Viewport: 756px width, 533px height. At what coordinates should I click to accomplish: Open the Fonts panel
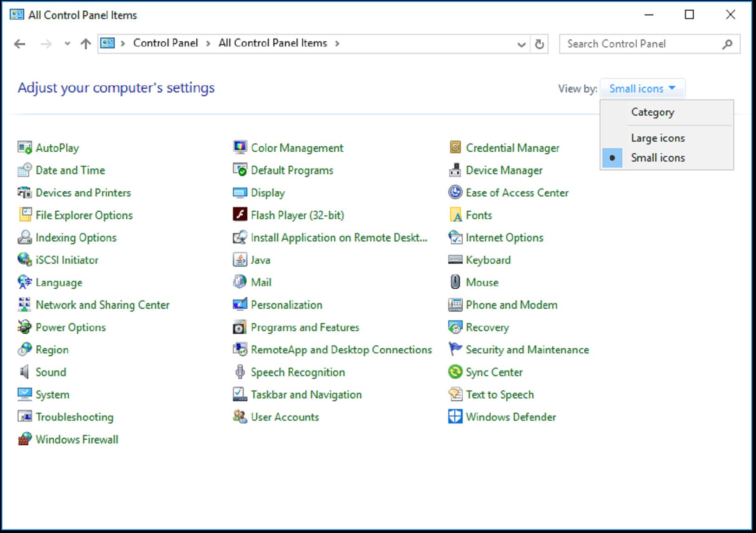[x=479, y=215]
